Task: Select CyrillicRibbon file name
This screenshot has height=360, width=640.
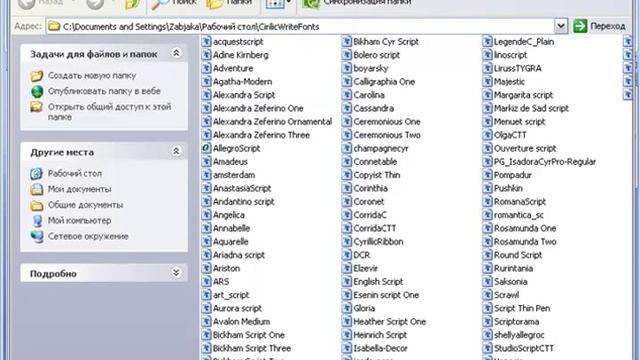Action: pyautogui.click(x=378, y=242)
